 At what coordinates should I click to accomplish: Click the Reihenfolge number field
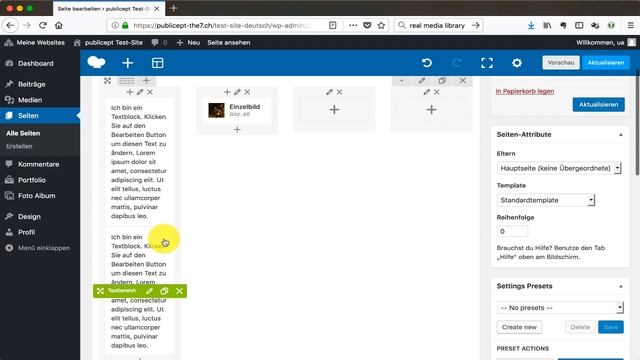pos(512,231)
